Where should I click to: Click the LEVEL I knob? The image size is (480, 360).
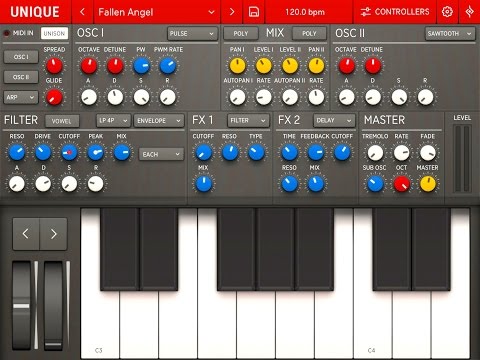coord(264,66)
